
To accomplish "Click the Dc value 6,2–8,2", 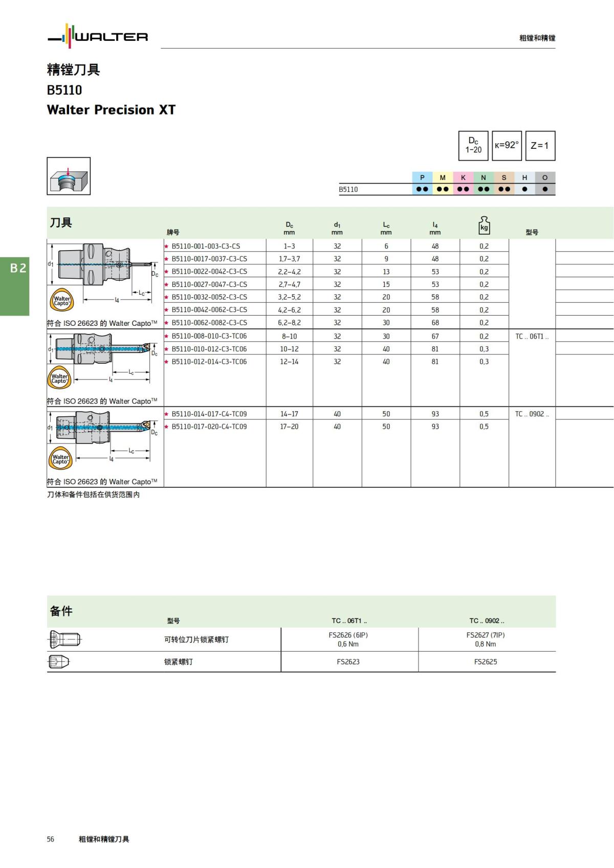I will click(x=289, y=323).
